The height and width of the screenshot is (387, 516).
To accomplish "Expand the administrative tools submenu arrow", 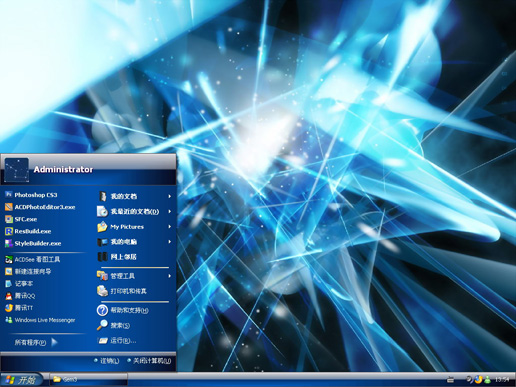I will [170, 276].
